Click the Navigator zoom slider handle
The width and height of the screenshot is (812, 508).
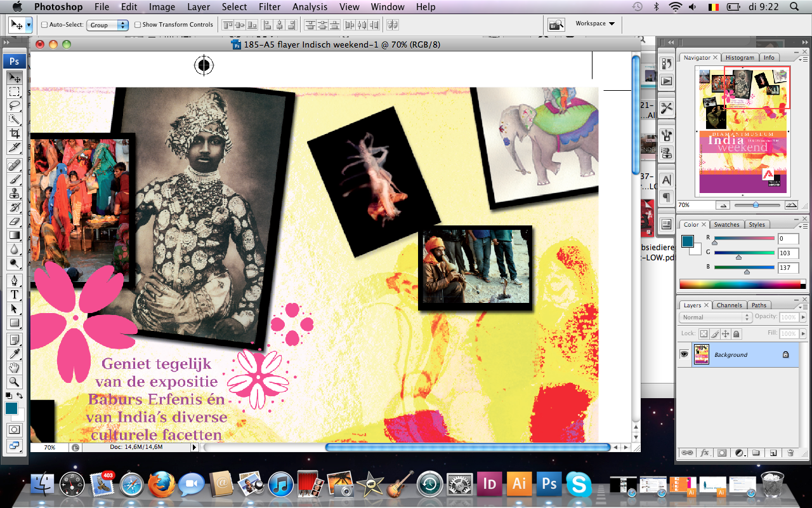click(x=756, y=205)
